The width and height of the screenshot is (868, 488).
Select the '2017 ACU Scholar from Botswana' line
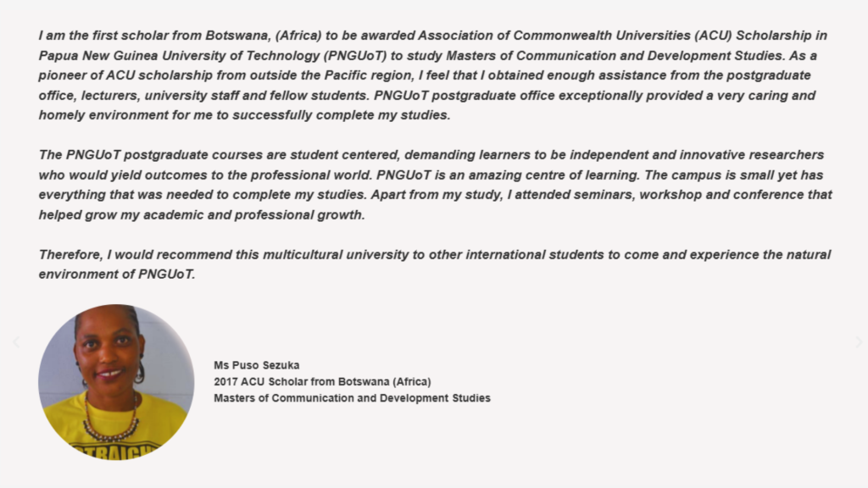tap(322, 381)
